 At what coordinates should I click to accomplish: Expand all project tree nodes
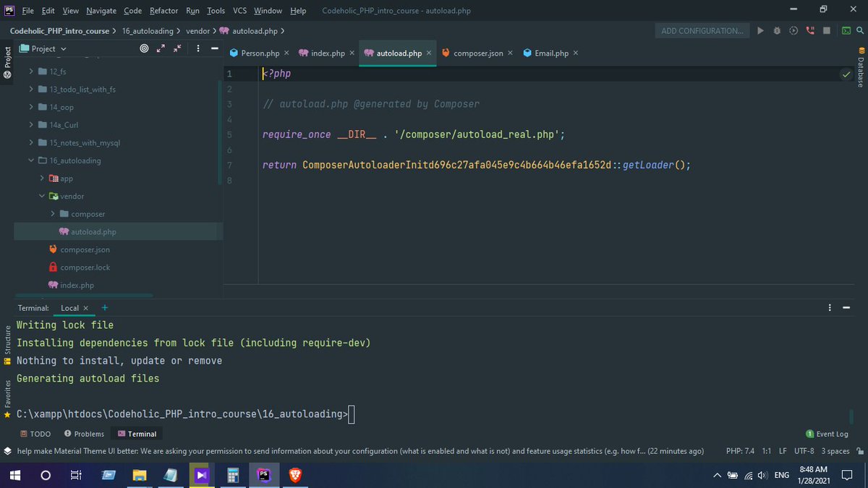tap(161, 48)
